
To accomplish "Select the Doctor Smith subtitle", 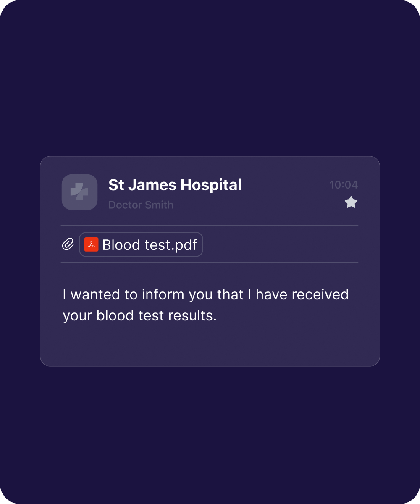I will 141,205.
